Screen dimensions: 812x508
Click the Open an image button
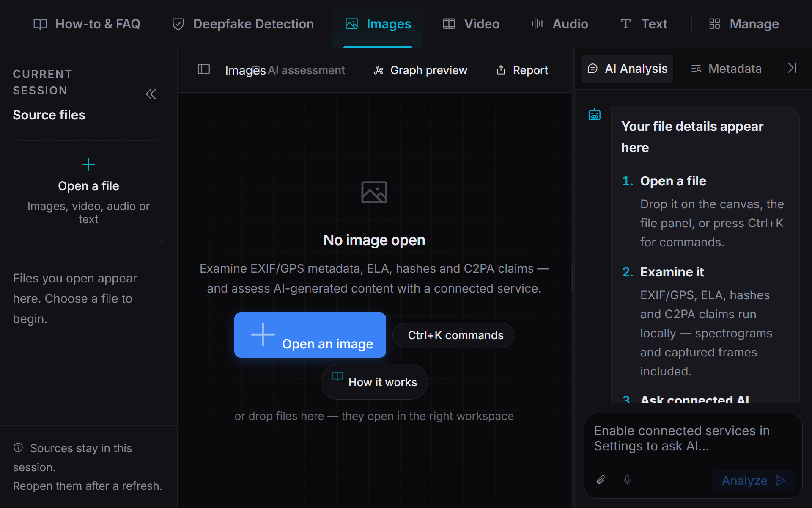[x=310, y=335]
